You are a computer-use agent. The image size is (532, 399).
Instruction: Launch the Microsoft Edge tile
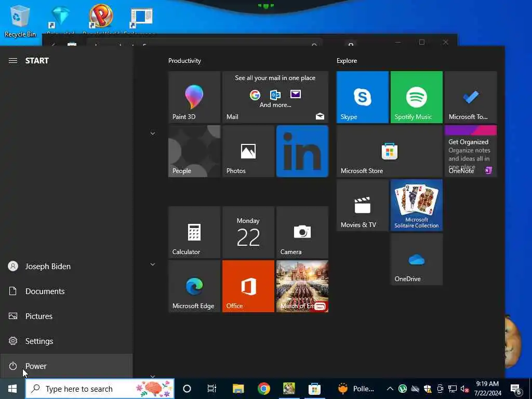[194, 286]
